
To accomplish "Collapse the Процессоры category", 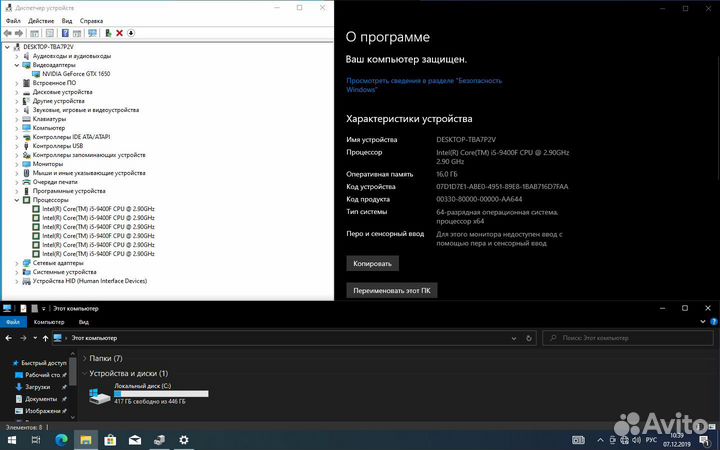I will pyautogui.click(x=17, y=200).
